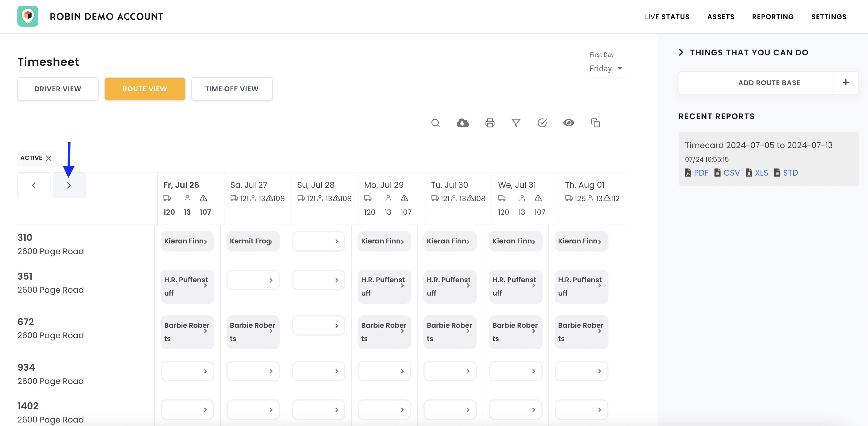Open Kieran Finn on Fr, Jul 26
Viewport: 868px width, 426px height.
(x=187, y=241)
